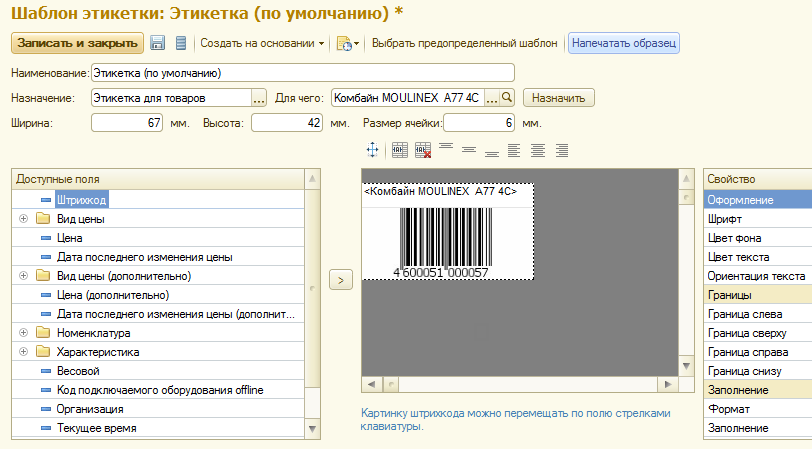
Task: Click into the Ширина value field
Action: [x=127, y=123]
